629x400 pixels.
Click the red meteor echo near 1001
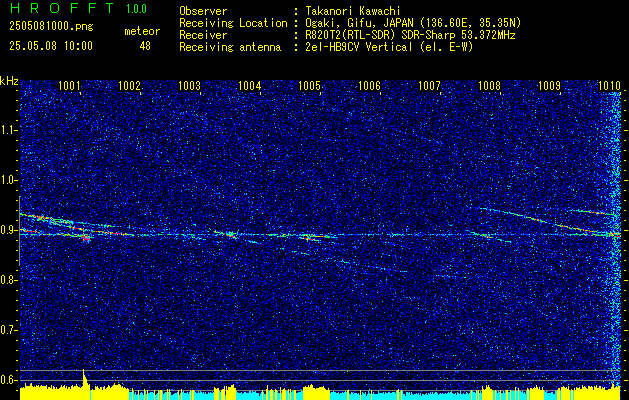coord(86,238)
